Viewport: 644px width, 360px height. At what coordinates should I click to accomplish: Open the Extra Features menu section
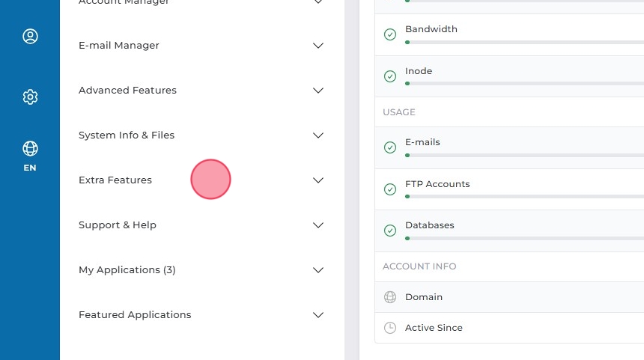[115, 180]
